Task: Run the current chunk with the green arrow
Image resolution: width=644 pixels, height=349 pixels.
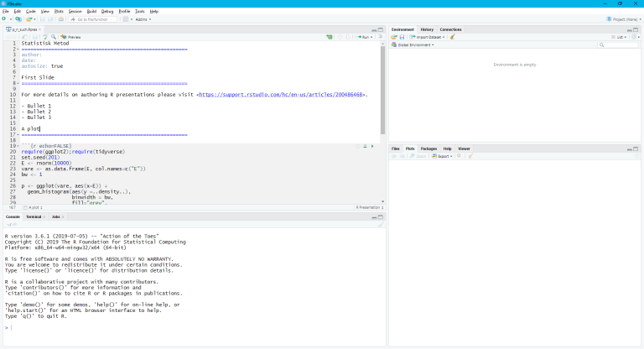Action: 371,146
